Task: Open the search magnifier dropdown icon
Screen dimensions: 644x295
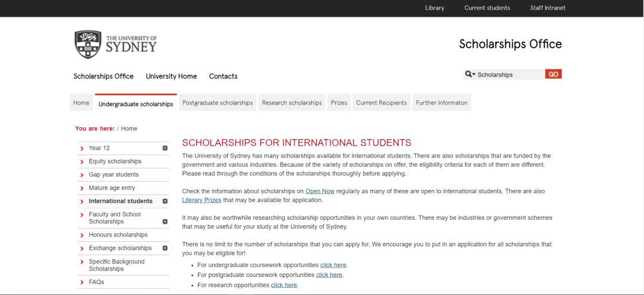Action: (x=470, y=75)
